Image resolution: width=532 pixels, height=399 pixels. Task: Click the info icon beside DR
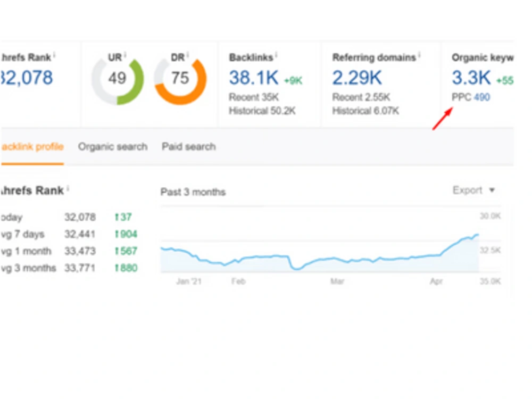coord(188,54)
